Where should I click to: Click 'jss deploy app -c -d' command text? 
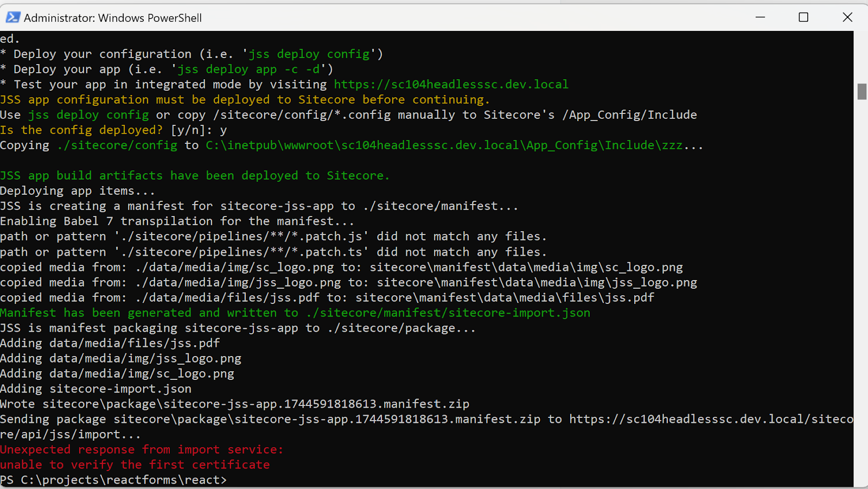pyautogui.click(x=248, y=69)
